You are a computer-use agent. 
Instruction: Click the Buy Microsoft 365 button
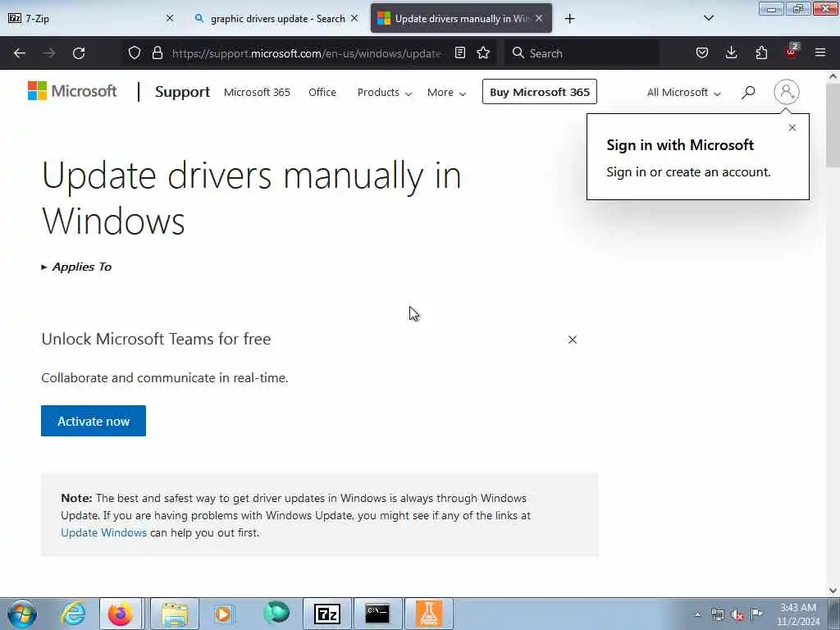click(540, 92)
